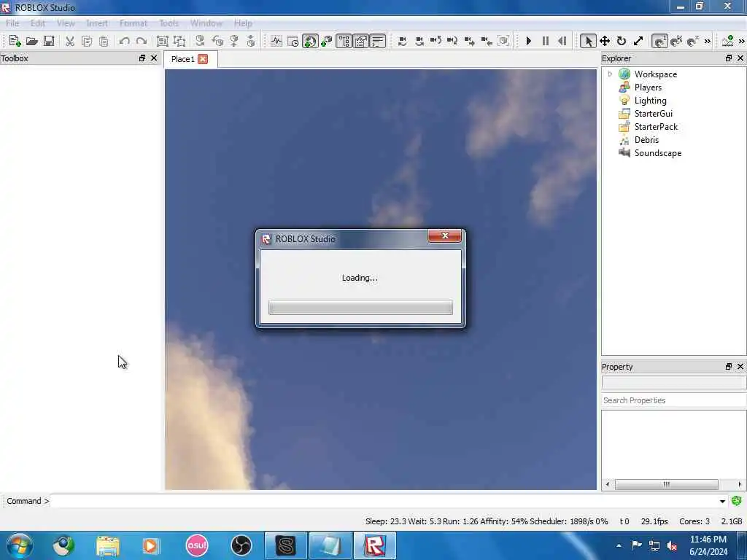This screenshot has width=747, height=560.
Task: Turn grid snapping off
Action: click(693, 41)
